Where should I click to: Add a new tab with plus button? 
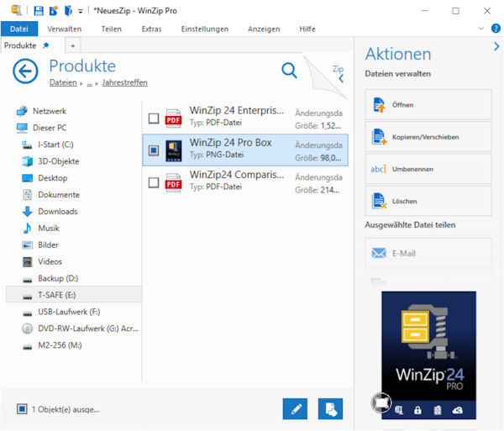(x=73, y=45)
